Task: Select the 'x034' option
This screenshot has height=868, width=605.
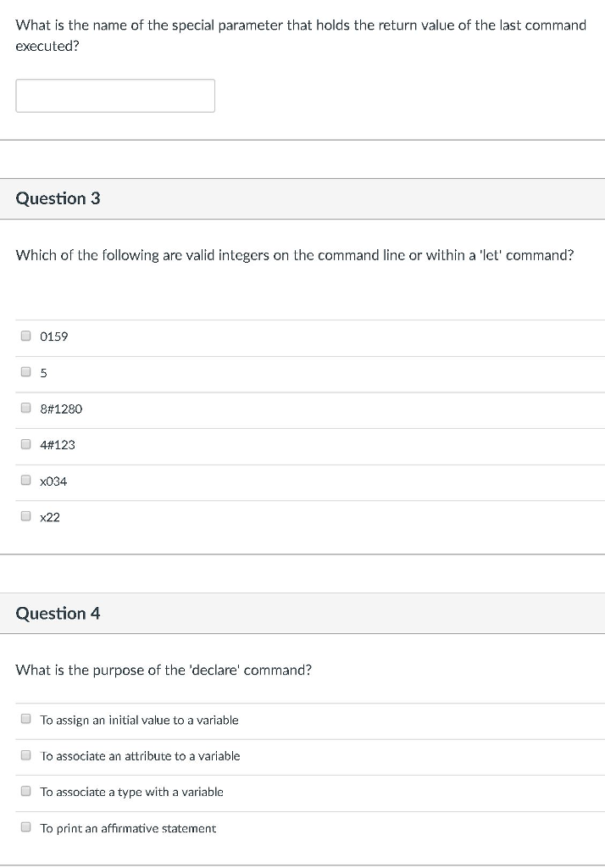Action: [x=25, y=480]
